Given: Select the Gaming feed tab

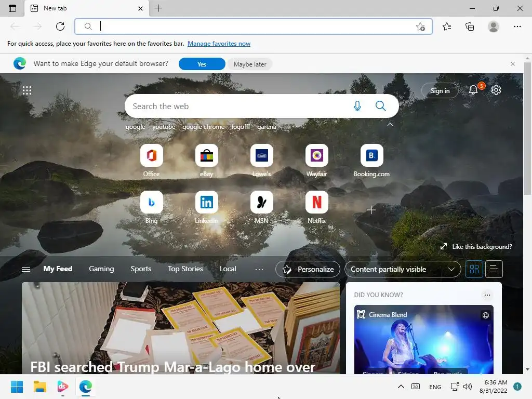Looking at the screenshot, I should coord(101,269).
